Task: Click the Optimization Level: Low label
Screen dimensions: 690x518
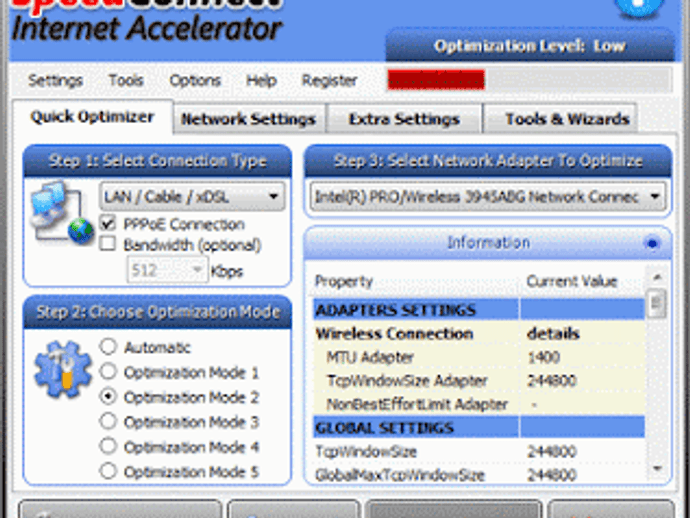Action: click(529, 46)
